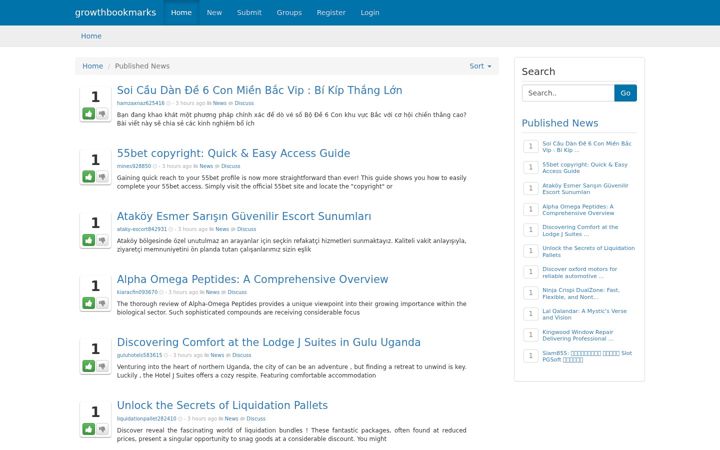The width and height of the screenshot is (720, 450).
Task: Upvote the Ataköy Esmer Sarışın post
Action: pos(89,240)
